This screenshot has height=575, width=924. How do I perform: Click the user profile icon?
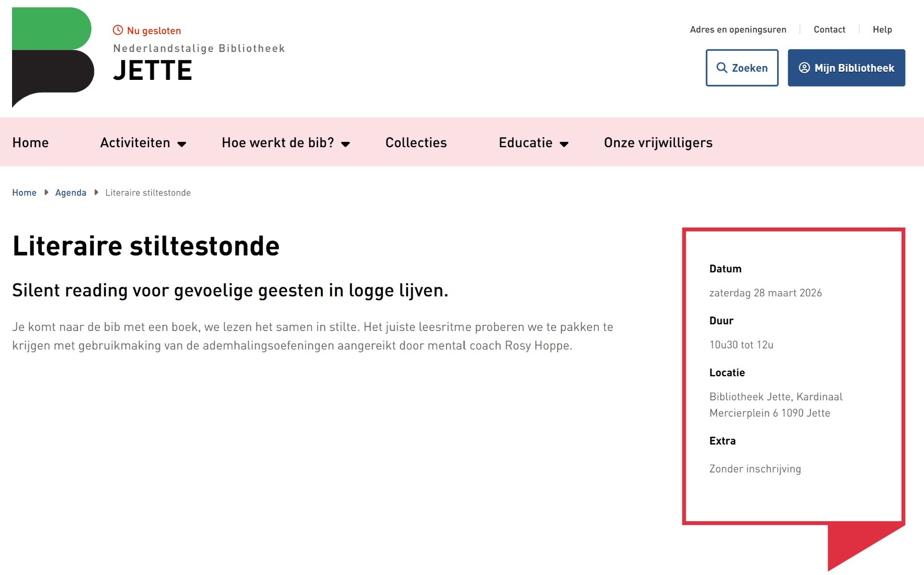[804, 68]
